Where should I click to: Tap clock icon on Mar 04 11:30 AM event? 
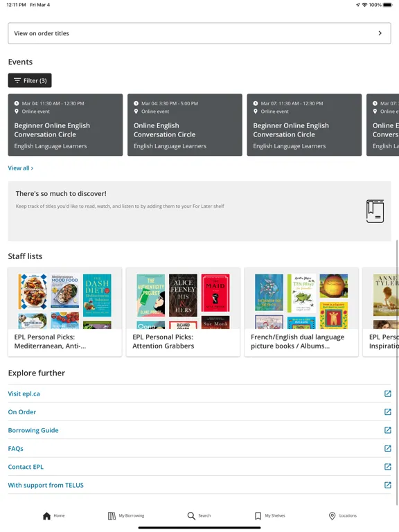click(17, 103)
